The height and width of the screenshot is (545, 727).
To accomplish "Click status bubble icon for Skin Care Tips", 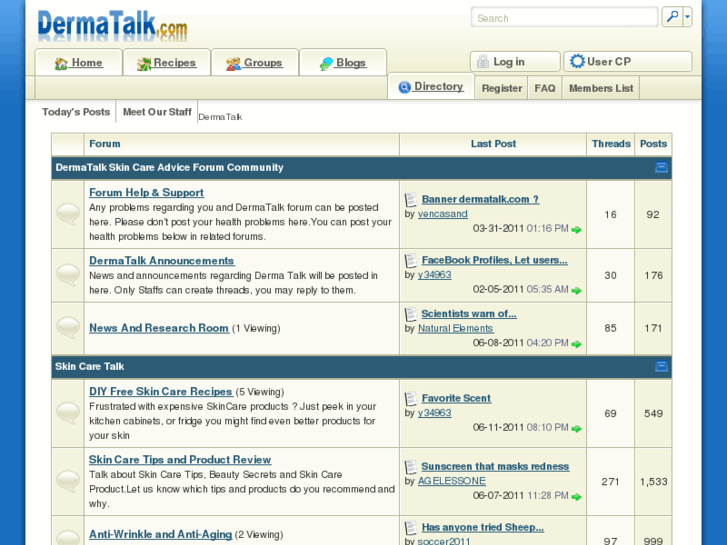I will (68, 481).
